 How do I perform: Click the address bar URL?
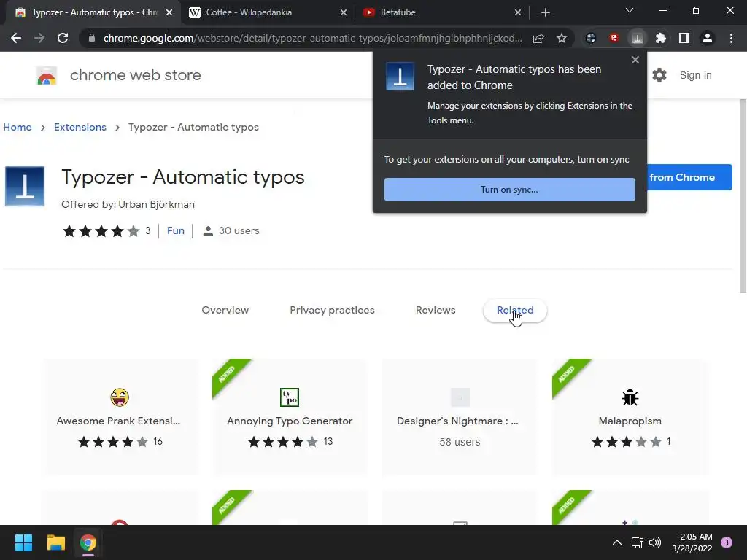[x=312, y=38]
